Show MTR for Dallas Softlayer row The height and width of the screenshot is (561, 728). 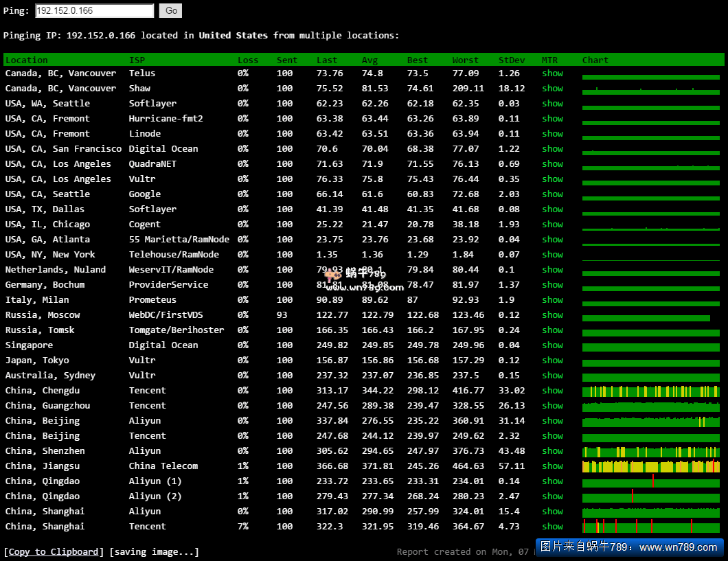(552, 209)
